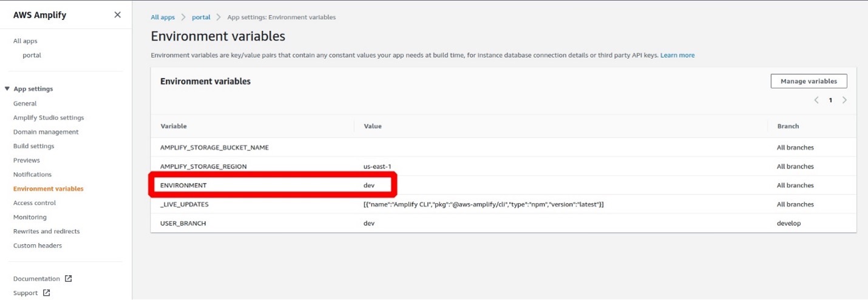Open Support external link icon
Screen dimensions: 868x300
click(x=46, y=293)
